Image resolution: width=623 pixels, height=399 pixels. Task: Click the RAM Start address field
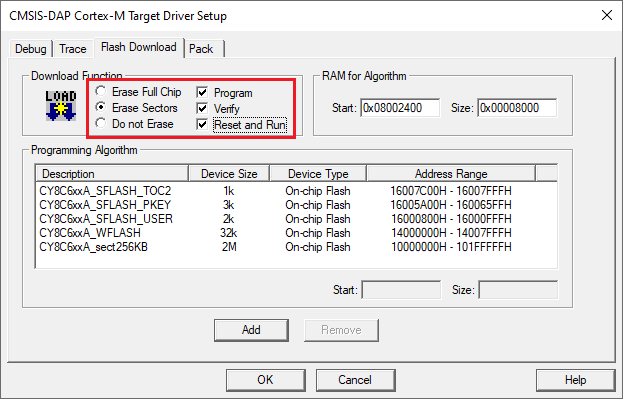400,108
